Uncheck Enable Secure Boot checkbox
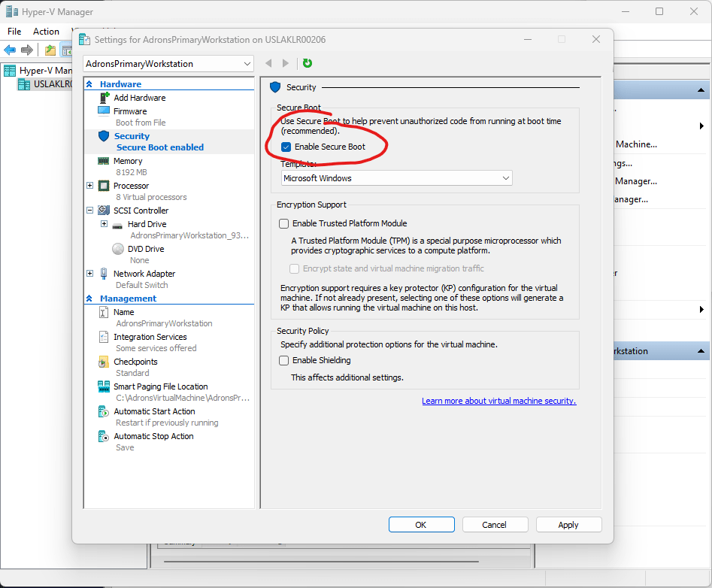This screenshot has width=712, height=588. coord(286,147)
